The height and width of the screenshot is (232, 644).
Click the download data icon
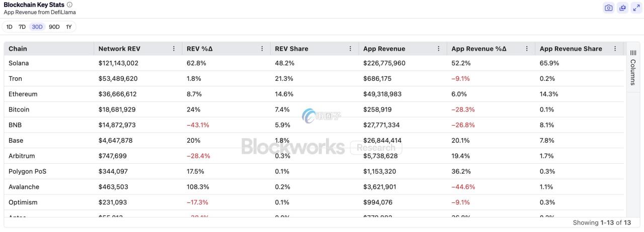[x=623, y=8]
